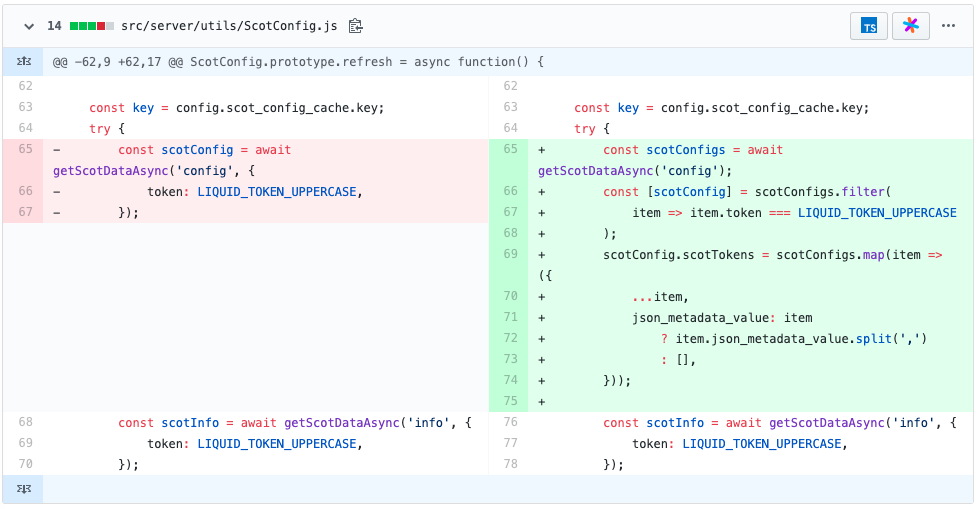Copy the ScotConfig.js file path
The width and height of the screenshot is (978, 509).
[x=356, y=25]
